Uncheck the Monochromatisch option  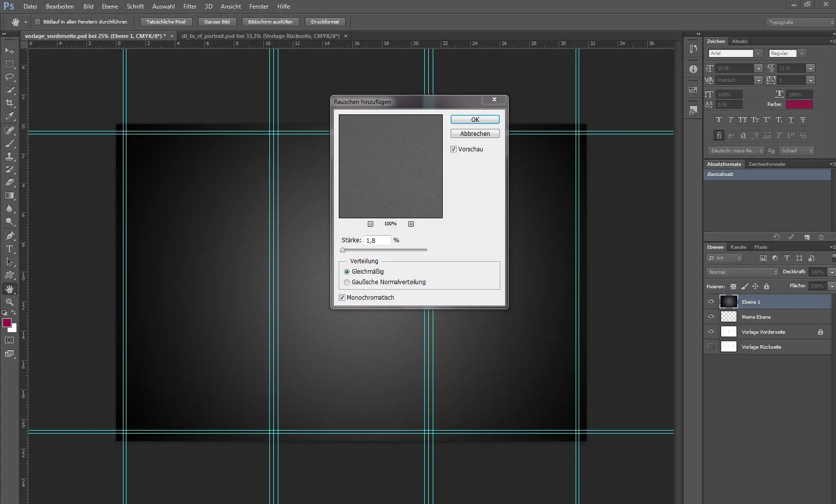click(342, 298)
